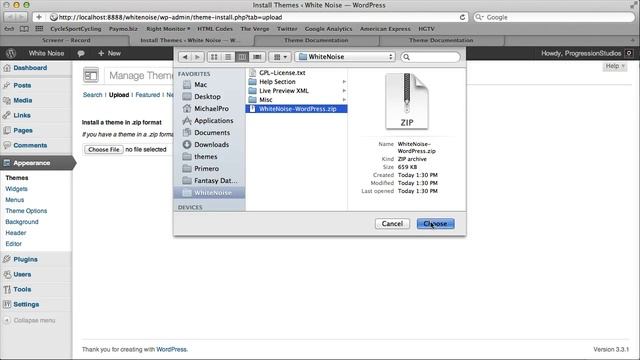This screenshot has height=360, width=640.
Task: Click Themes submenu item
Action: click(17, 178)
